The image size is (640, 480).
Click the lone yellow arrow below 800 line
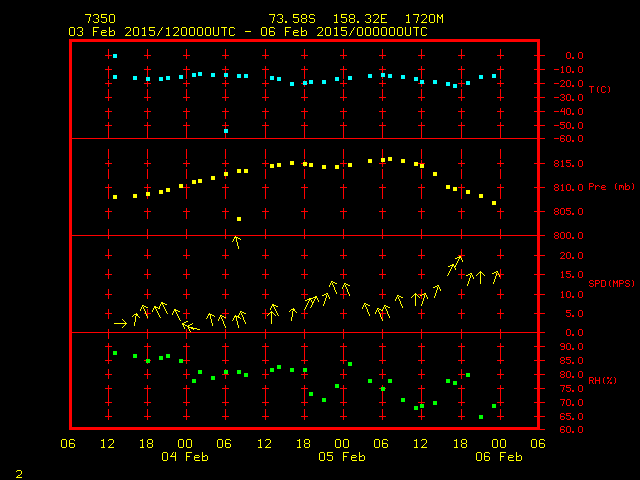[x=237, y=241]
